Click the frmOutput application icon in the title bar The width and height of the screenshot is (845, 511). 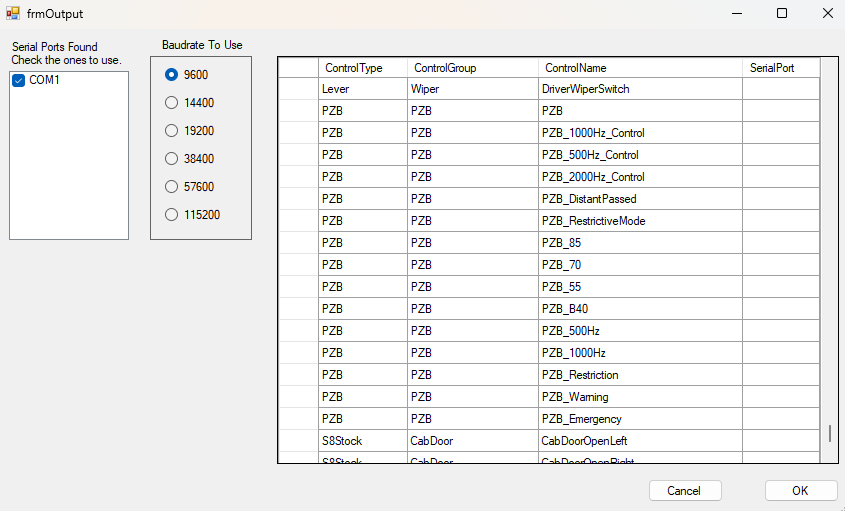(13, 13)
